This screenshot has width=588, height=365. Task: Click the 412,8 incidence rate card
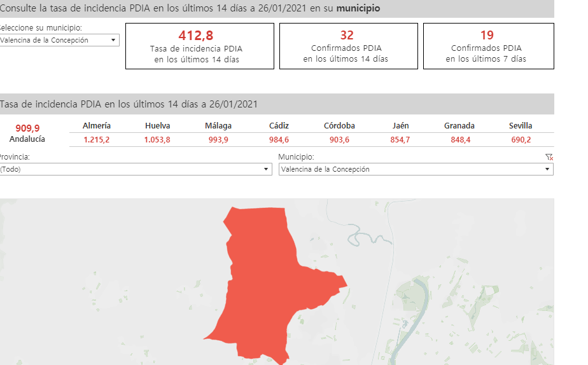click(x=200, y=46)
